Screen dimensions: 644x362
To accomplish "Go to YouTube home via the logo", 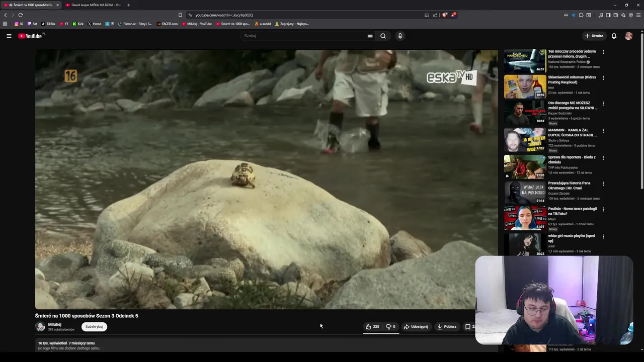I will [31, 36].
